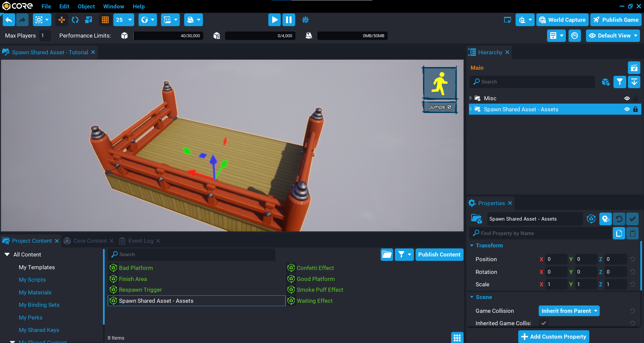644x343 pixels.
Task: Toggle grid snapping icon
Action: click(105, 20)
